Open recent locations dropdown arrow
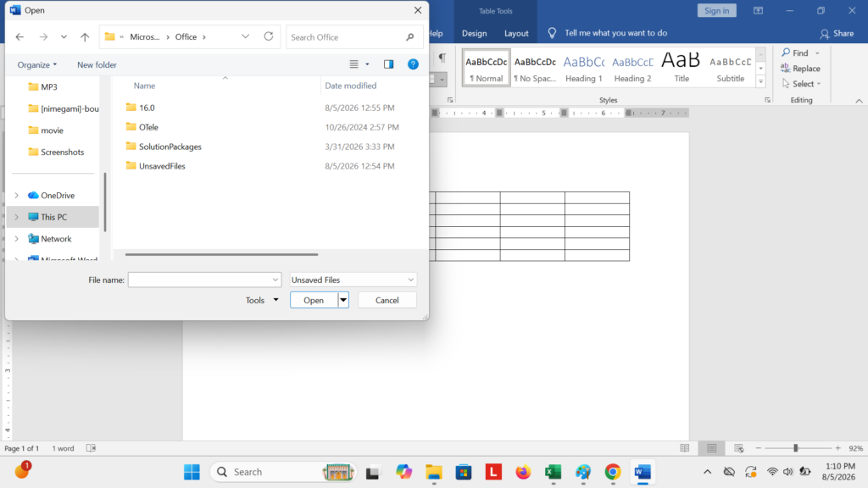Viewport: 868px width, 488px height. [x=64, y=37]
